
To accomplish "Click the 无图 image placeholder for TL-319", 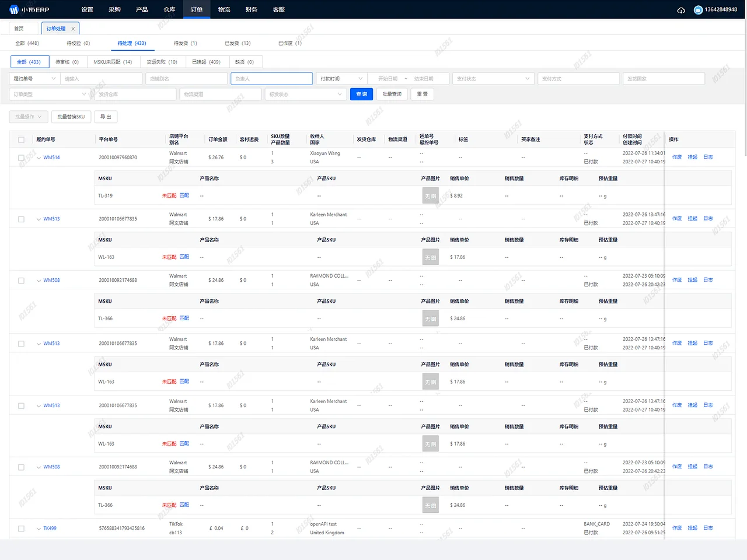I will pyautogui.click(x=430, y=195).
